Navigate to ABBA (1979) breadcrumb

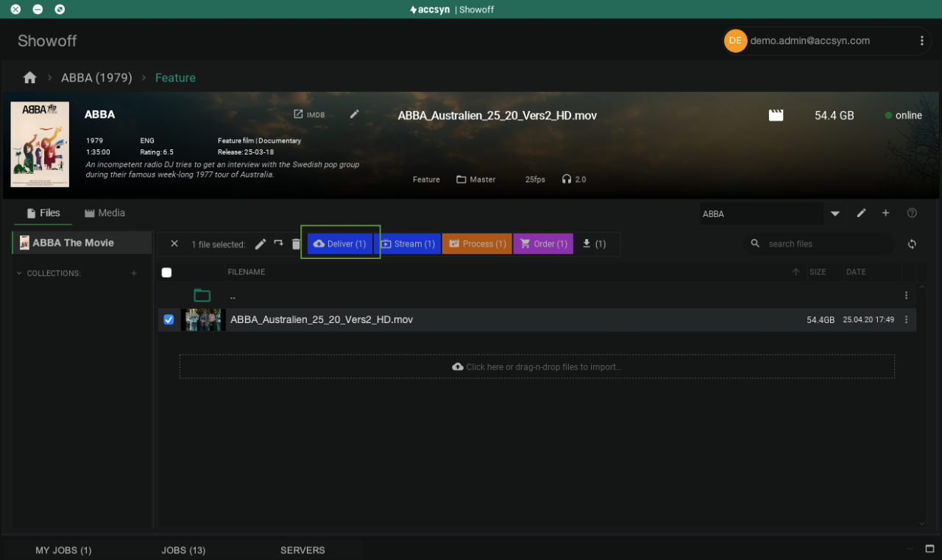coord(96,77)
